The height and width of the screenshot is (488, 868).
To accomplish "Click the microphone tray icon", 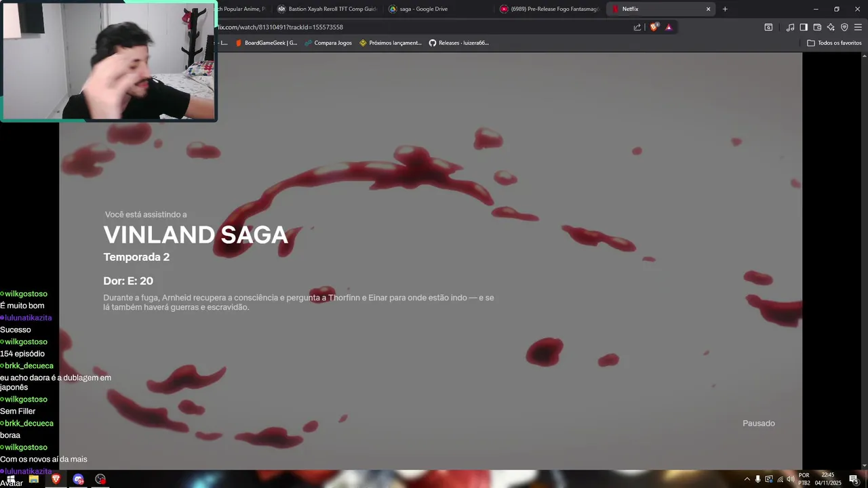I will click(x=758, y=479).
